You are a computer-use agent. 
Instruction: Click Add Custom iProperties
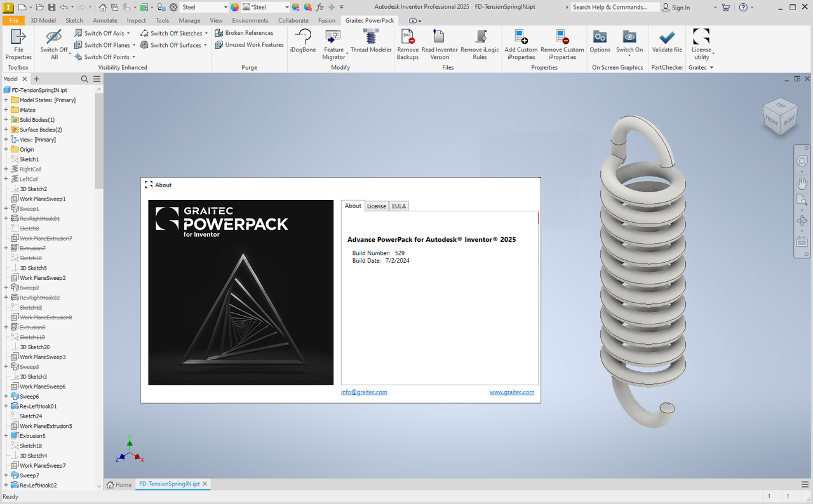521,44
